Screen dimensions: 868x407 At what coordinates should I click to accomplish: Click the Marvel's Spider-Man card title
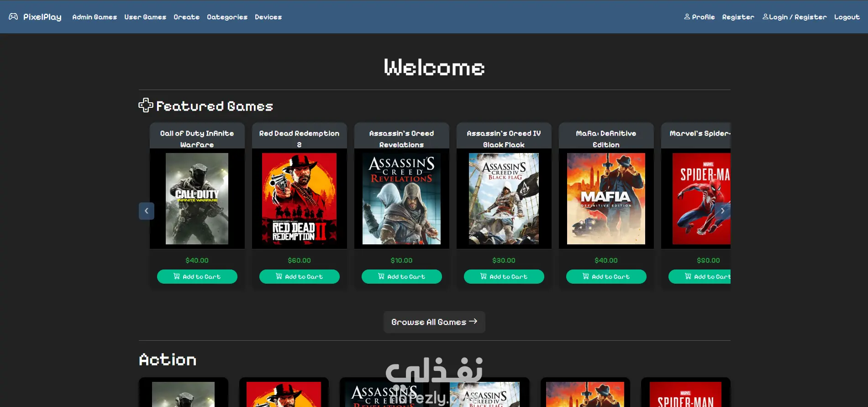pyautogui.click(x=700, y=133)
